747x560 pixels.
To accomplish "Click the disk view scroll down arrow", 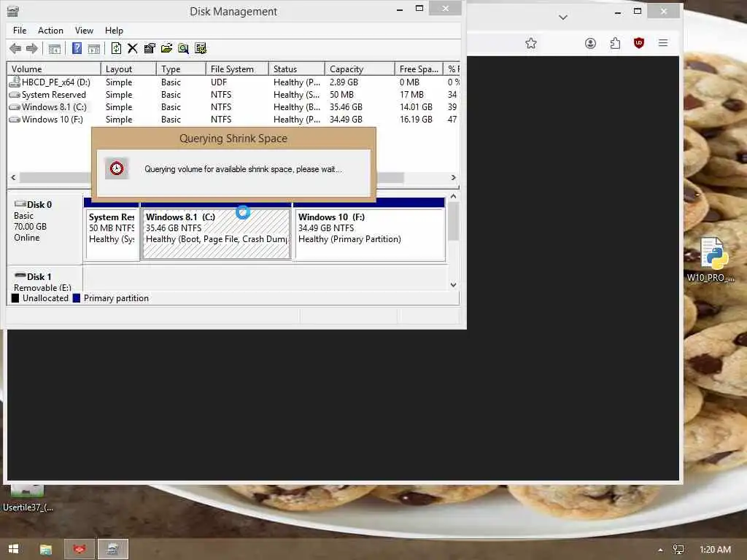I will click(453, 285).
